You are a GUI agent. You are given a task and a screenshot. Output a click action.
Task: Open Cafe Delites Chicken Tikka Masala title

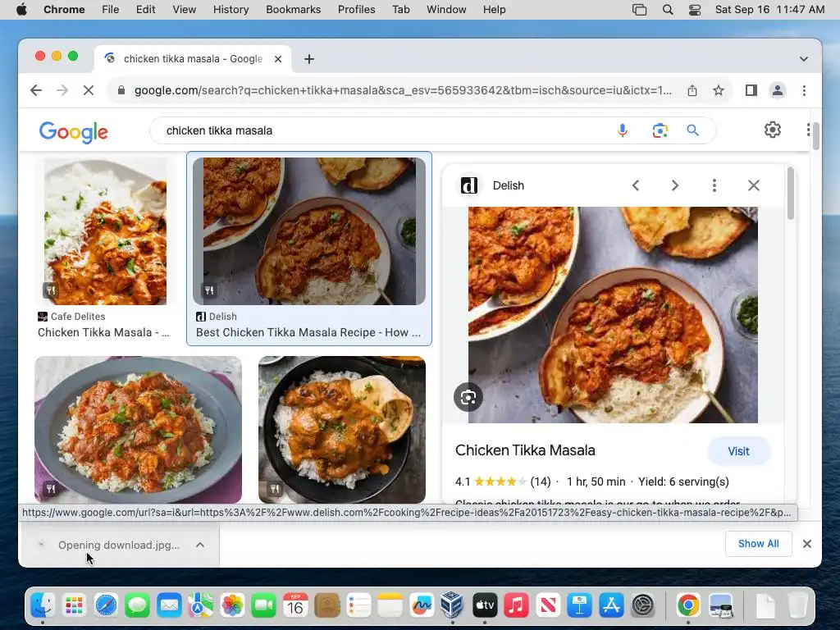pyautogui.click(x=103, y=332)
